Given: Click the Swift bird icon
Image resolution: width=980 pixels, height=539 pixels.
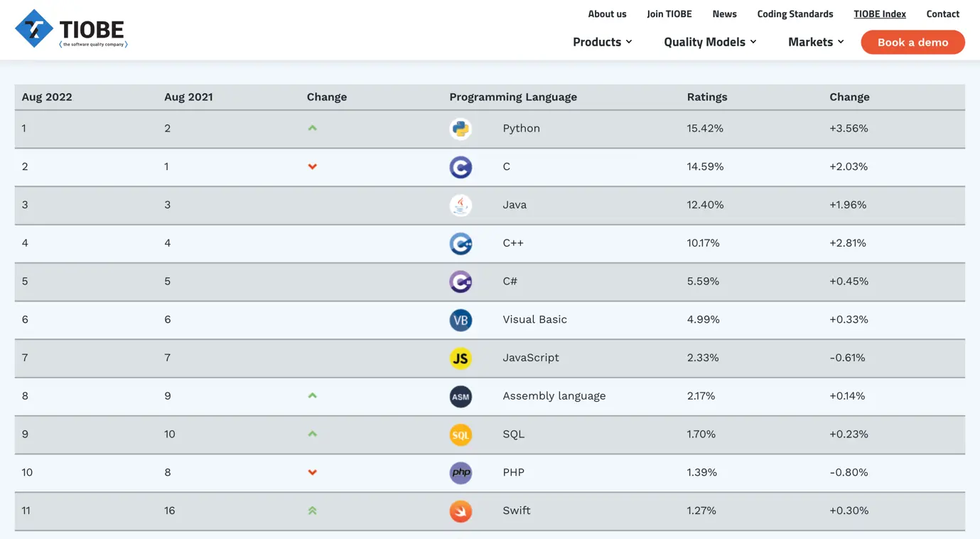Looking at the screenshot, I should 461,511.
